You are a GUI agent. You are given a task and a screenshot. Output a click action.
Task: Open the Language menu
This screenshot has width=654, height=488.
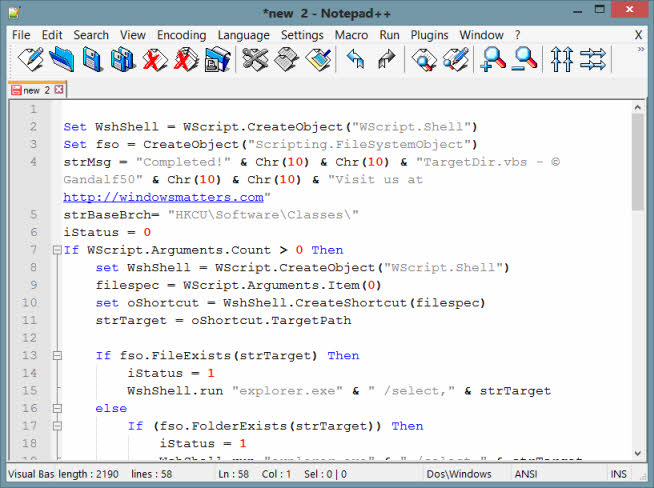click(244, 35)
